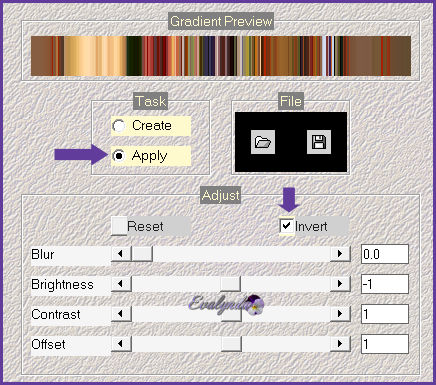
Task: Click the Contrast slider right arrow
Action: tap(340, 314)
